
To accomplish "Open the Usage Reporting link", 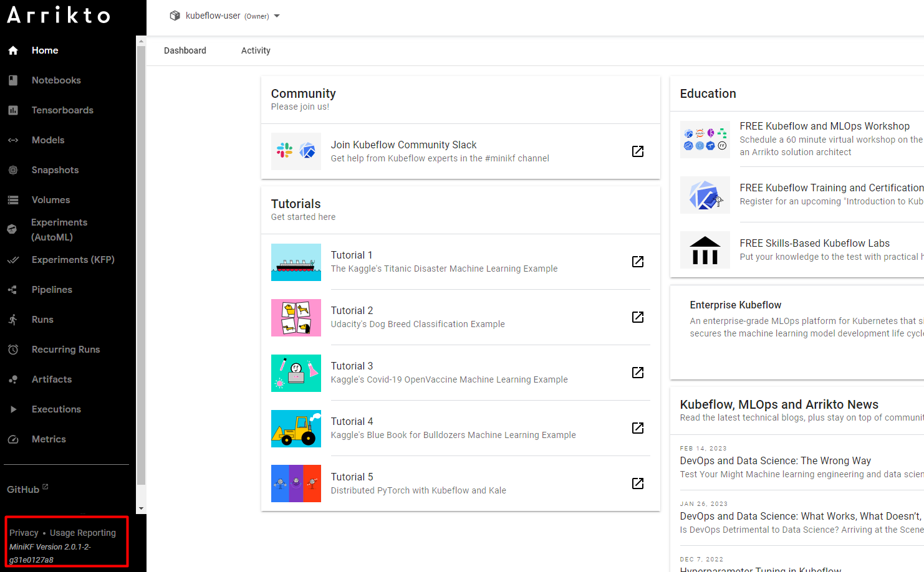I will 83,533.
